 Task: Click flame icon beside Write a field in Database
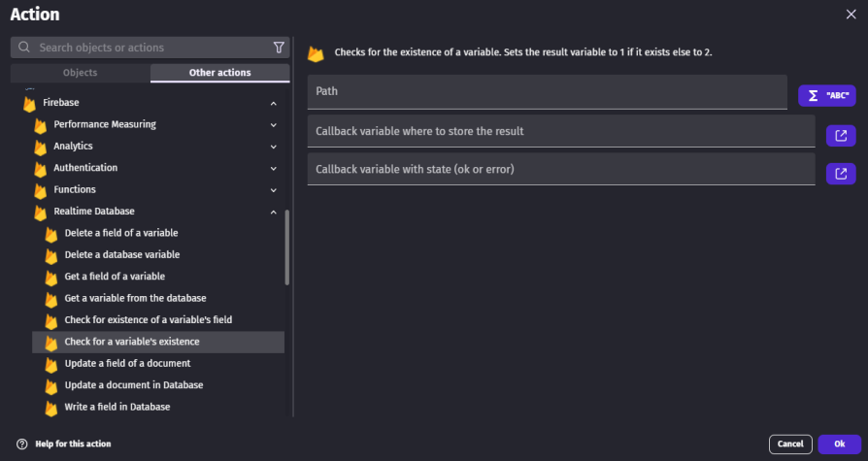click(50, 408)
